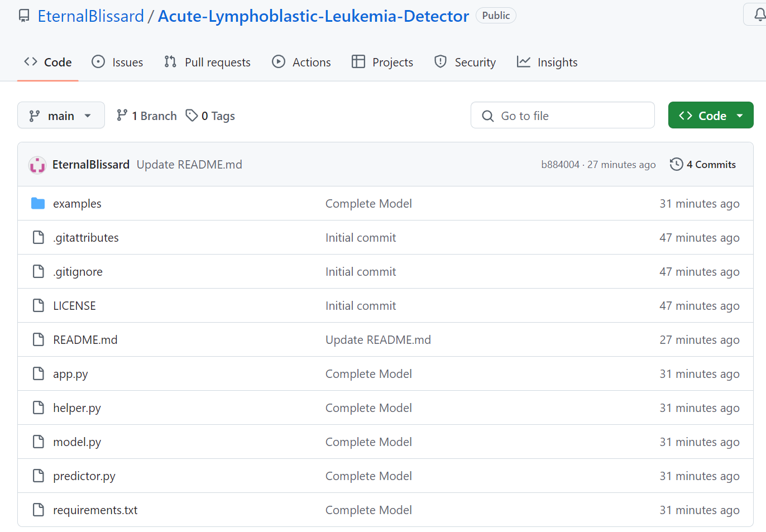Image resolution: width=766 pixels, height=532 pixels.
Task: Click the Acute-Lymphoblastic-Leukemia-Detector repository link
Action: pyautogui.click(x=313, y=16)
